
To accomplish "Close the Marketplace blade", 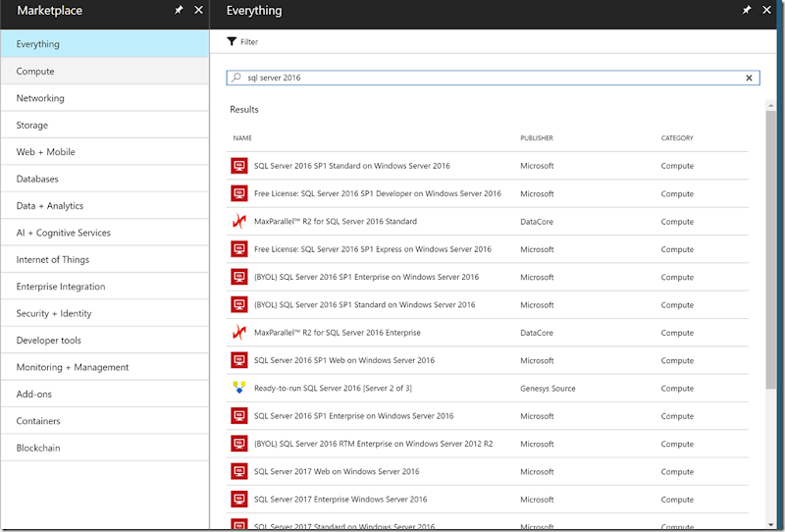I will [x=199, y=10].
